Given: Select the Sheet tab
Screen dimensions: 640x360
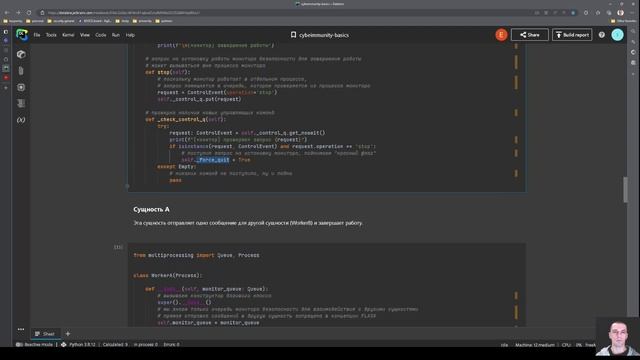Looking at the screenshot, I should click(45, 334).
